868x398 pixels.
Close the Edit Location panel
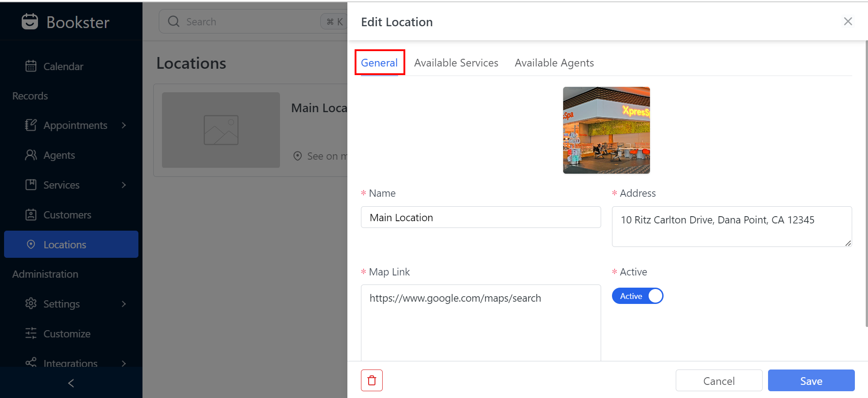pyautogui.click(x=848, y=22)
